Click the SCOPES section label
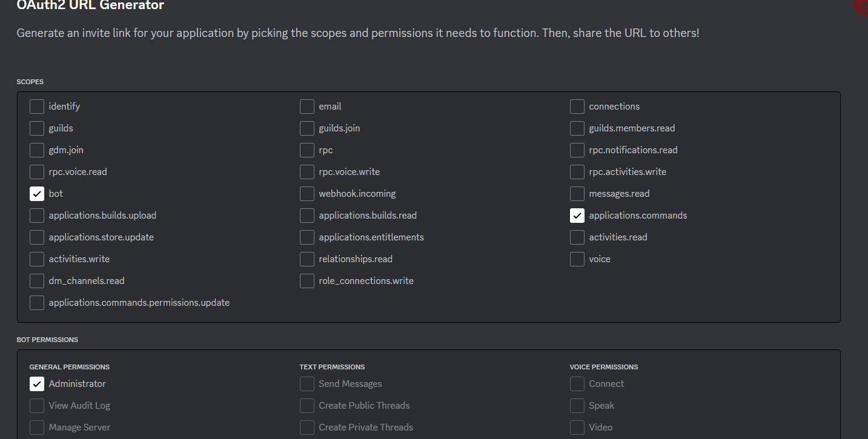This screenshot has width=868, height=439. point(30,82)
